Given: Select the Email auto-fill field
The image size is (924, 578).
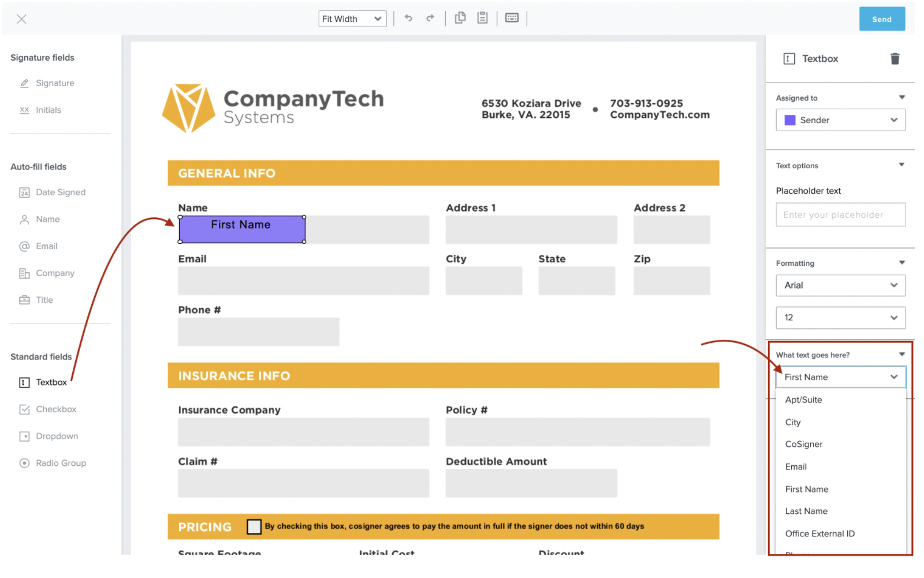Looking at the screenshot, I should pyautogui.click(x=46, y=246).
